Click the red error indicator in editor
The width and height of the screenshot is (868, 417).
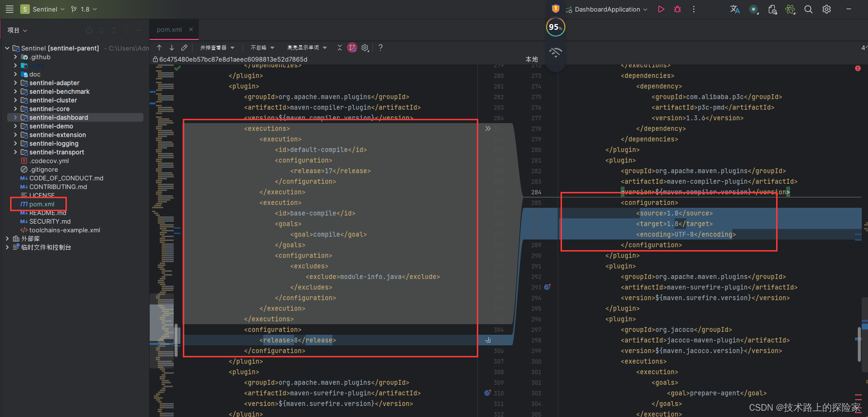click(x=858, y=68)
